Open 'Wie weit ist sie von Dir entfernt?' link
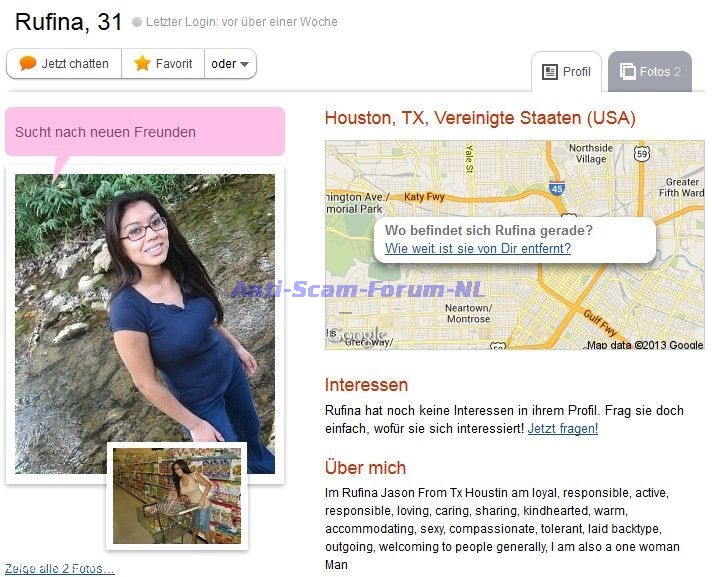This screenshot has height=577, width=712. 478,248
